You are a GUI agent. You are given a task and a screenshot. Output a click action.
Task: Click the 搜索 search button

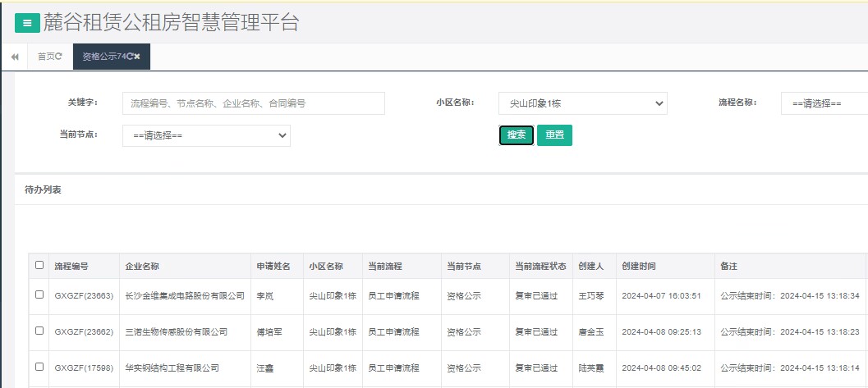(517, 135)
